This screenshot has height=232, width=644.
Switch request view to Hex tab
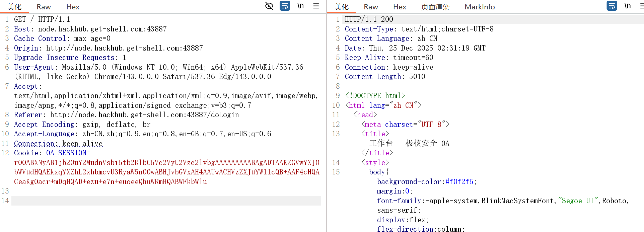coord(73,7)
